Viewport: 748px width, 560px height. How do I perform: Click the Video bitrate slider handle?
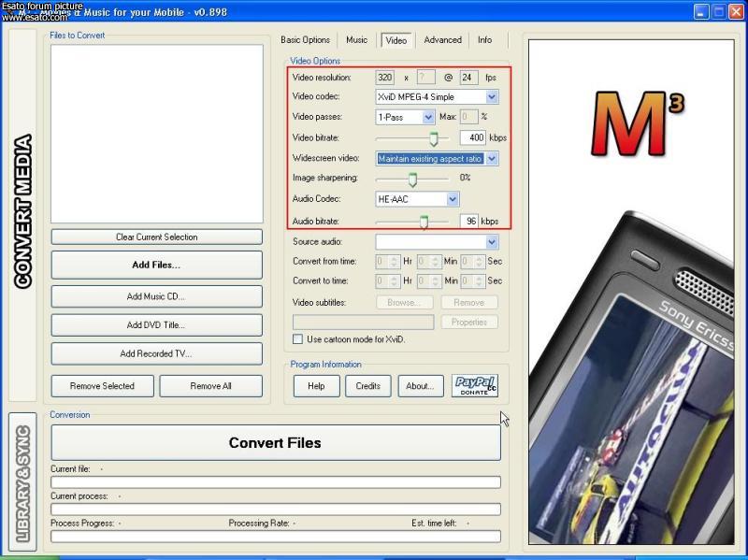tap(434, 138)
